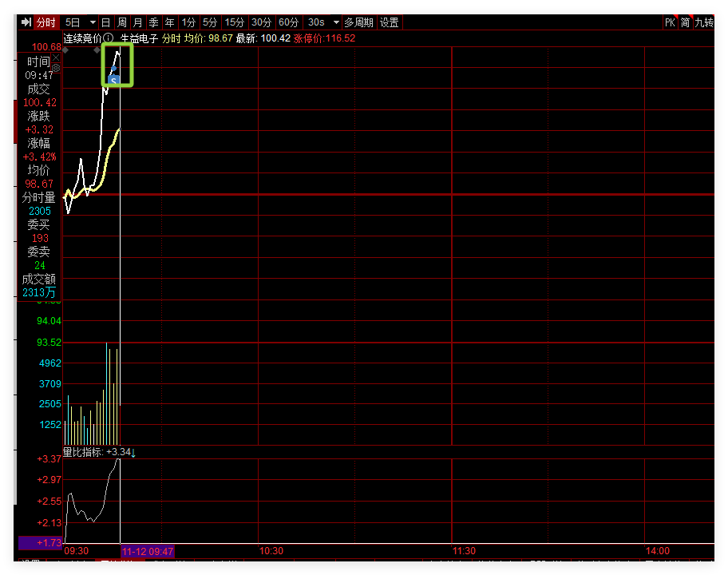The image size is (728, 575).
Task: Switch to the 周 weekly chart
Action: tap(121, 22)
